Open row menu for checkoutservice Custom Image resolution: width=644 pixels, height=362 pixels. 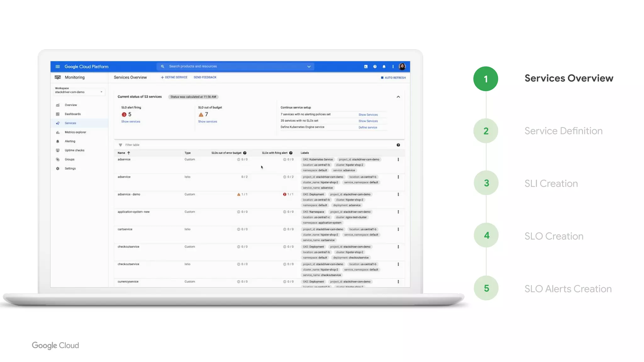pyautogui.click(x=398, y=247)
